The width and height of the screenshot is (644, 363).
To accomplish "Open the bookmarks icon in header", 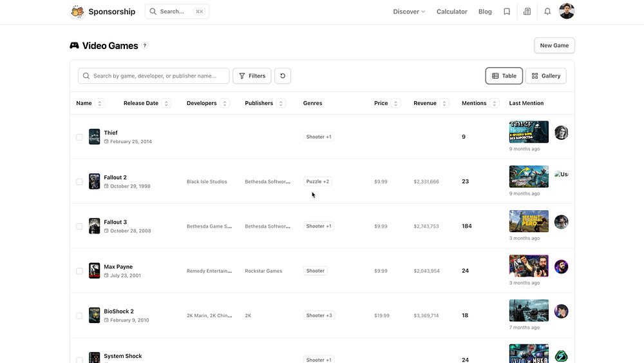I will coord(507,12).
